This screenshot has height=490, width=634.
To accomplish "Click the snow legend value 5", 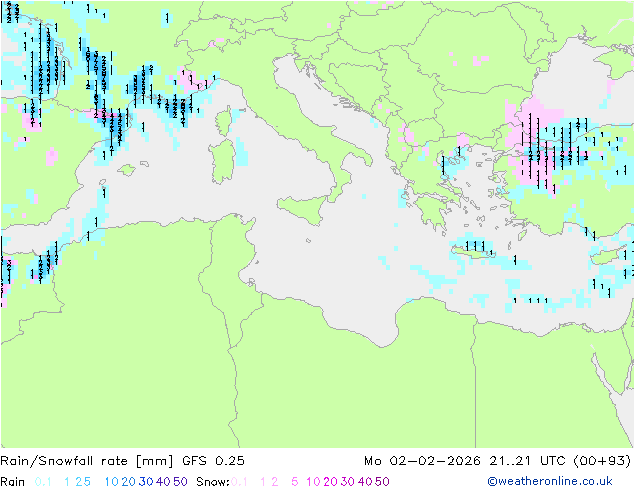I will [x=294, y=482].
